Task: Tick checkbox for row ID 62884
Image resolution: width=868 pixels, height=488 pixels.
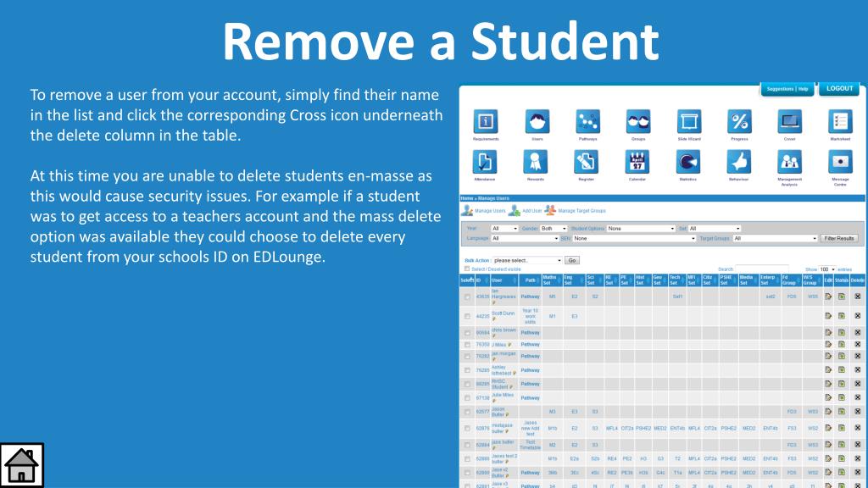Action: coord(467,445)
